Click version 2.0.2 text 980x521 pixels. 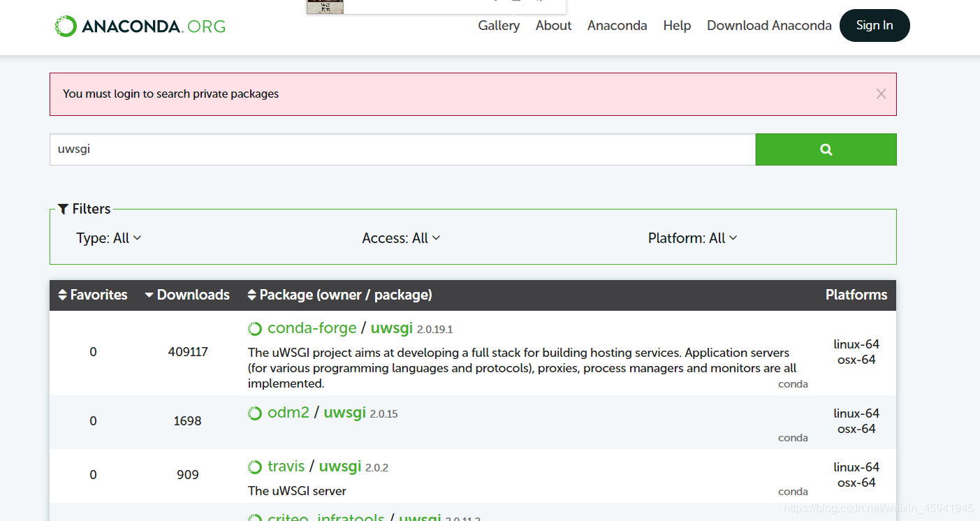tap(376, 468)
